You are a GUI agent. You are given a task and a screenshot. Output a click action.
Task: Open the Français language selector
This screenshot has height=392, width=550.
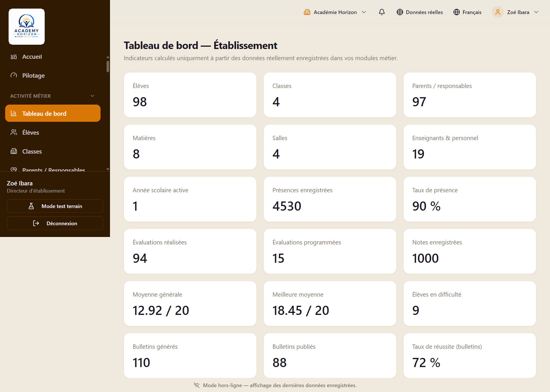point(467,12)
